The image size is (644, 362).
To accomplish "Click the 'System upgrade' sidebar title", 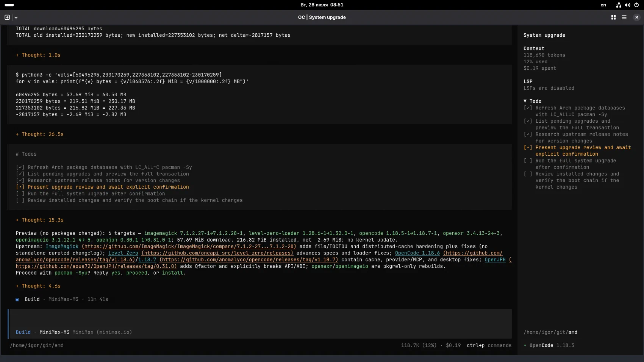I will tap(544, 35).
